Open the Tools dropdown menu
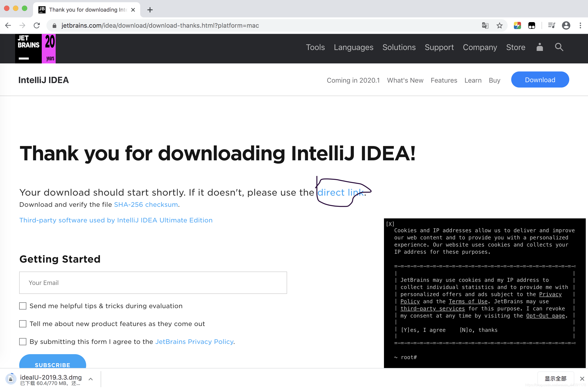588x389 pixels. click(x=315, y=47)
